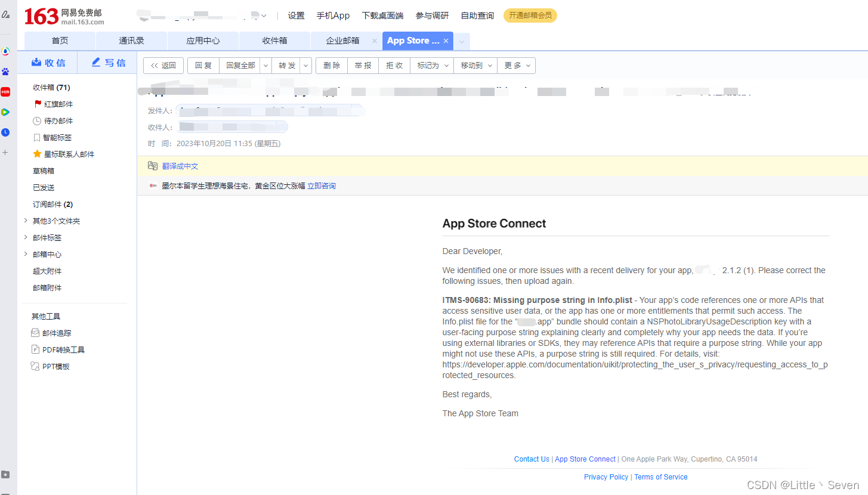Open 收件箱 (71) folder
Screen dimensions: 868x495
[x=51, y=88]
